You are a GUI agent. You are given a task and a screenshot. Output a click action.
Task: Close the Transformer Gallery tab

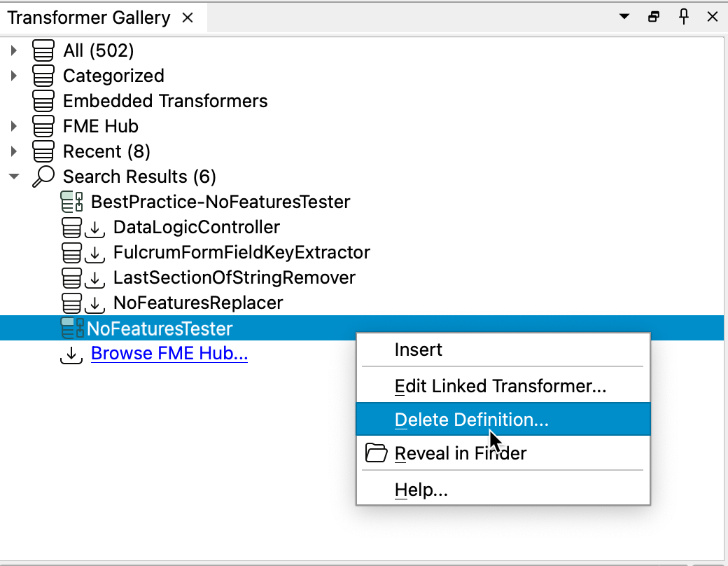pos(188,18)
